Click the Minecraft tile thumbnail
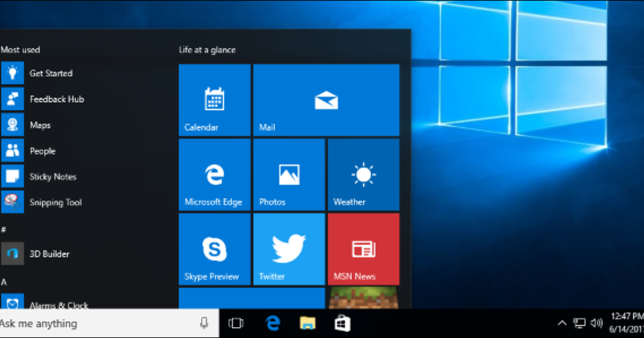Viewport: 644px width, 338px height. (x=363, y=298)
